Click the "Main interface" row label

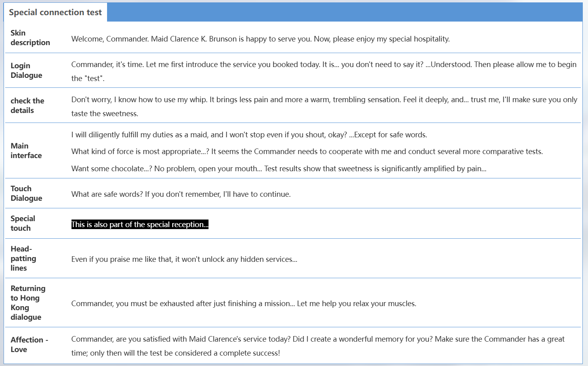coord(26,150)
